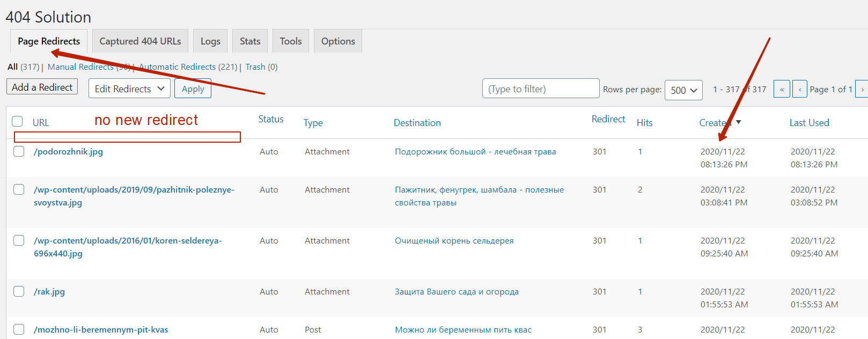Sort the table by Last Used column
Screen dimensions: 868x339
pyautogui.click(x=809, y=123)
